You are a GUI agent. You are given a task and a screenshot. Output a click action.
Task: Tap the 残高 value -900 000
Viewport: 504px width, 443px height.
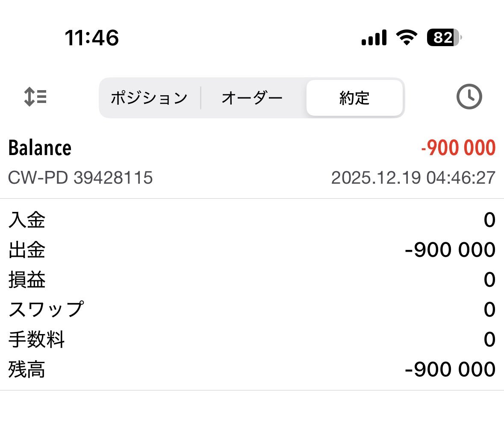click(x=450, y=370)
